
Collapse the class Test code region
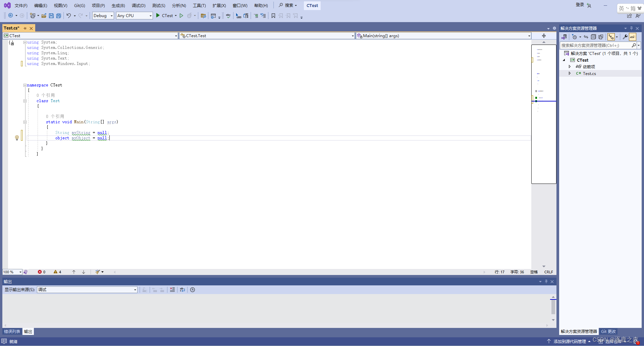25,101
